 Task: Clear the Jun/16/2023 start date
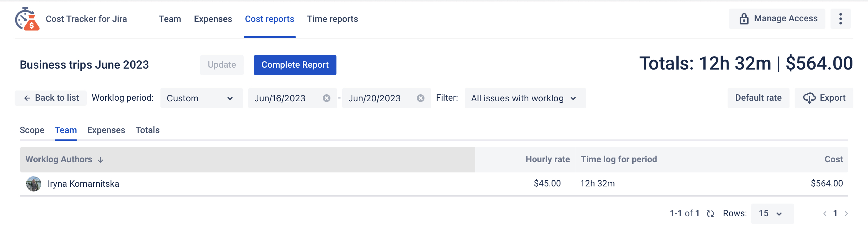coord(327,98)
